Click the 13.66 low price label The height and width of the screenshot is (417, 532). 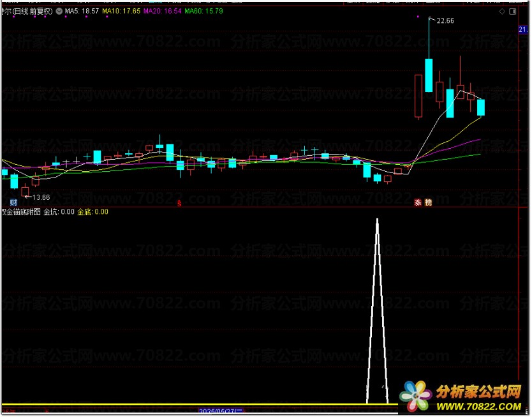[41, 197]
